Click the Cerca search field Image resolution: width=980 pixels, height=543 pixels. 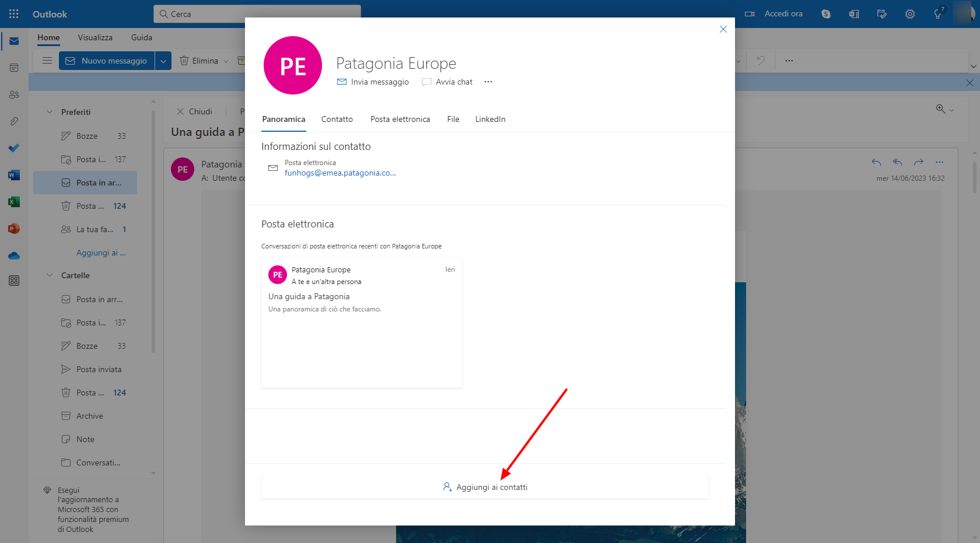(257, 14)
